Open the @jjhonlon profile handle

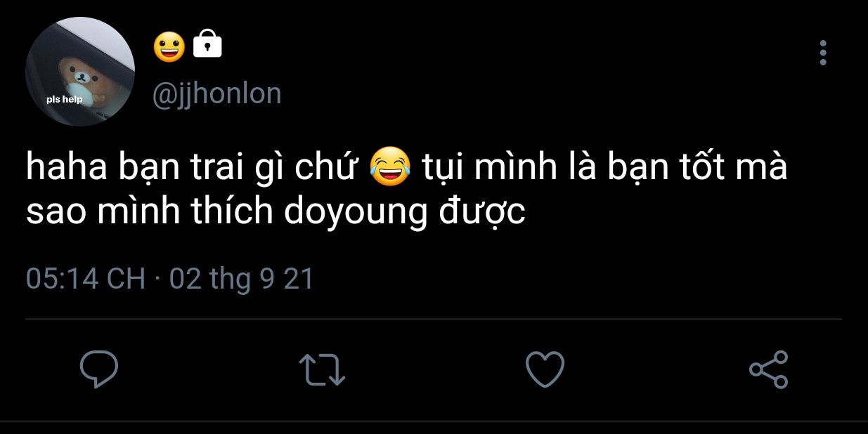[217, 93]
